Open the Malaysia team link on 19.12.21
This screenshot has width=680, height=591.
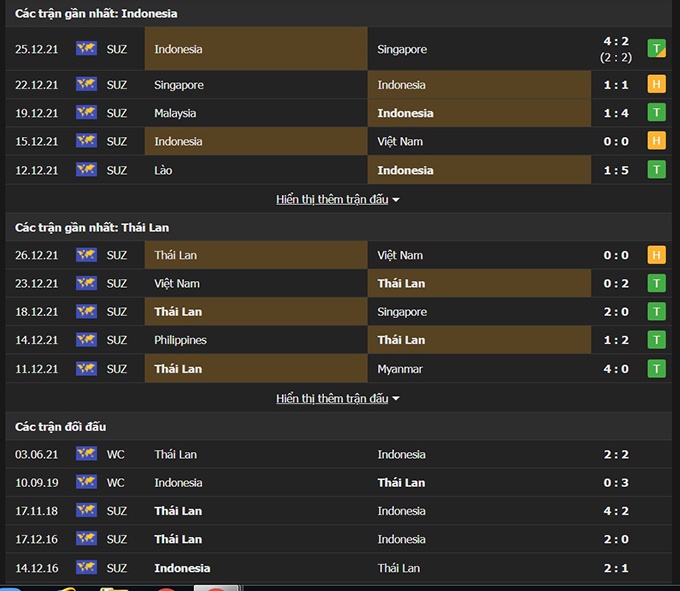point(175,113)
